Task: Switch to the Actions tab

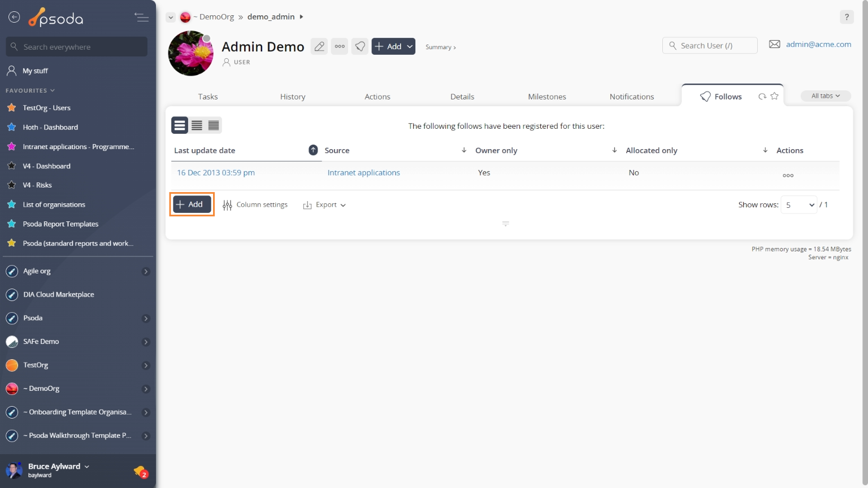Action: 377,97
